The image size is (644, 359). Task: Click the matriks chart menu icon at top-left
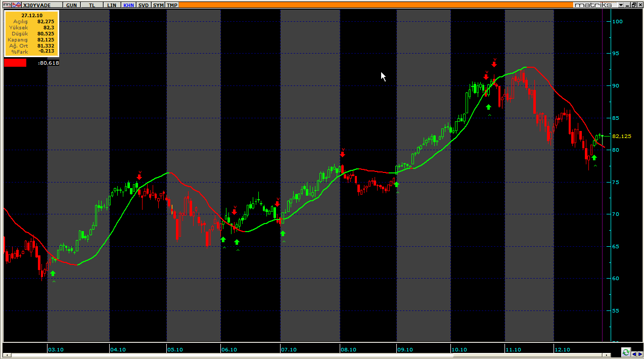8,5
